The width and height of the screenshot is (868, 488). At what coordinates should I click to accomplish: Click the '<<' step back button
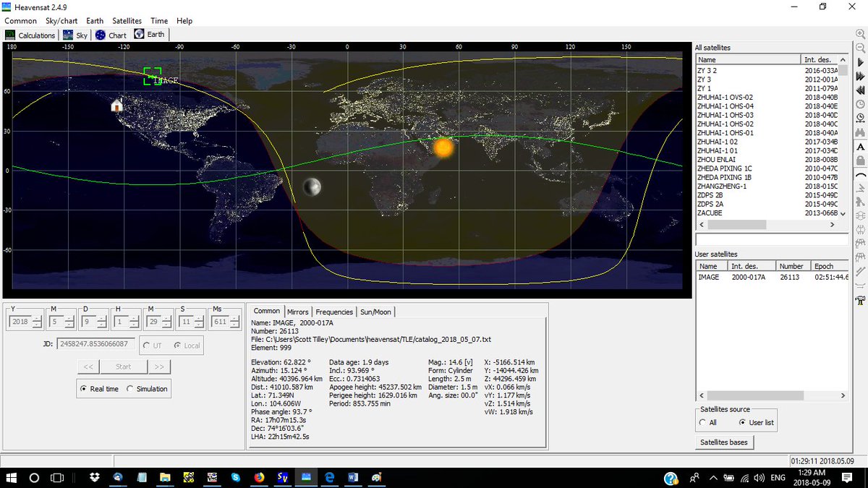[x=88, y=367]
